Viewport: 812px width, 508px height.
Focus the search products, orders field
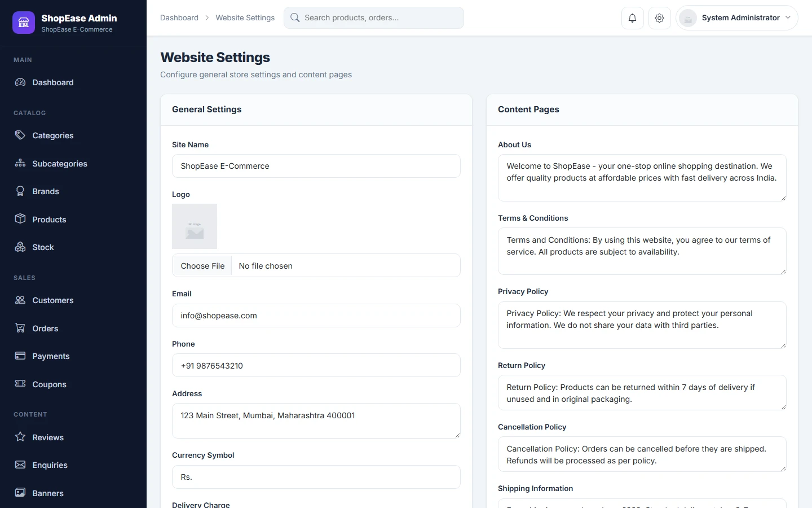coord(374,18)
